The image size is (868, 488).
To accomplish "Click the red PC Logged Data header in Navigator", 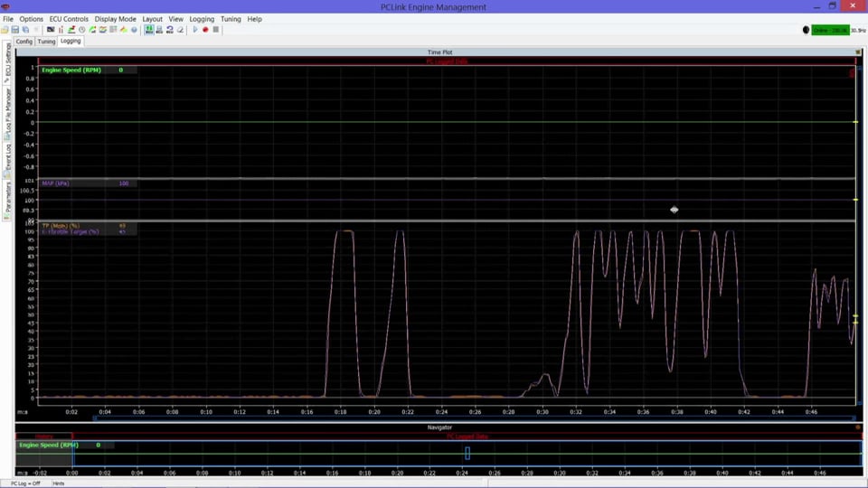I will click(x=467, y=436).
